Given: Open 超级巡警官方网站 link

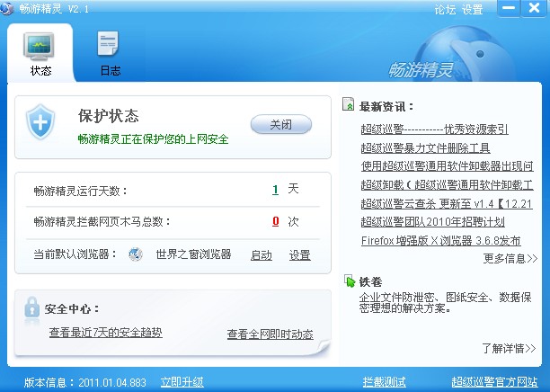Looking at the screenshot, I should pyautogui.click(x=494, y=382).
